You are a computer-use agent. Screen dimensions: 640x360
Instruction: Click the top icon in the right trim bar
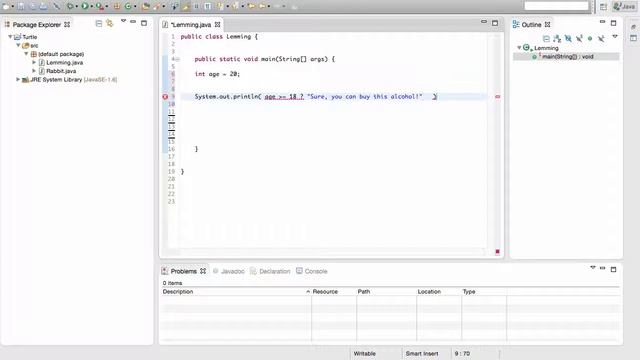tap(633, 27)
